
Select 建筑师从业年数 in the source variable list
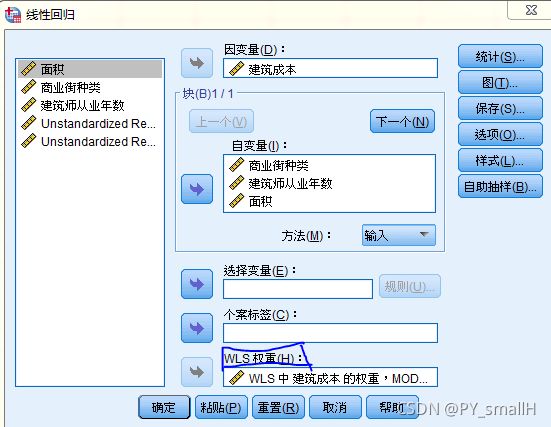point(90,105)
